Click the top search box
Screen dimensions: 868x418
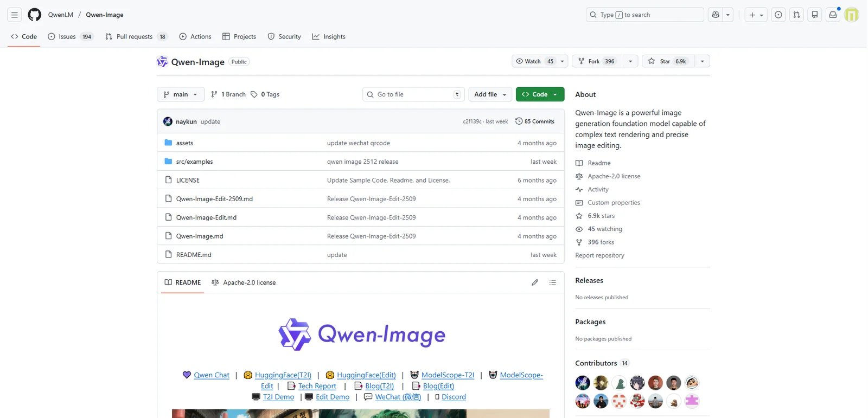pos(644,15)
